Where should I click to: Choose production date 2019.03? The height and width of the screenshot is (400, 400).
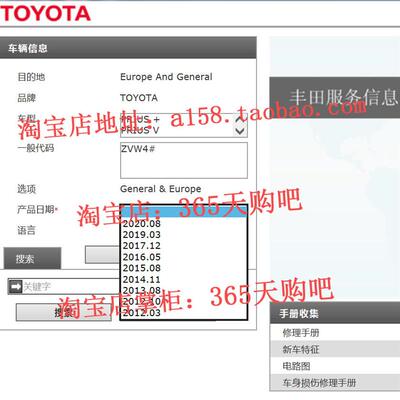point(141,235)
